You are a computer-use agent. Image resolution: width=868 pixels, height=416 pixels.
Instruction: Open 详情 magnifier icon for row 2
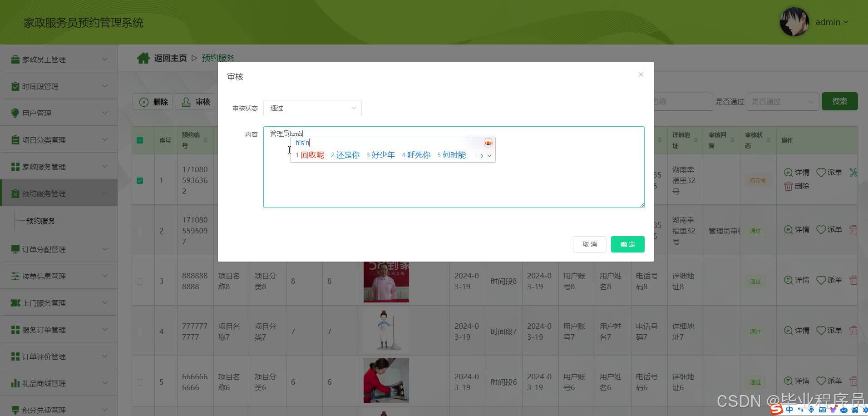(788, 230)
